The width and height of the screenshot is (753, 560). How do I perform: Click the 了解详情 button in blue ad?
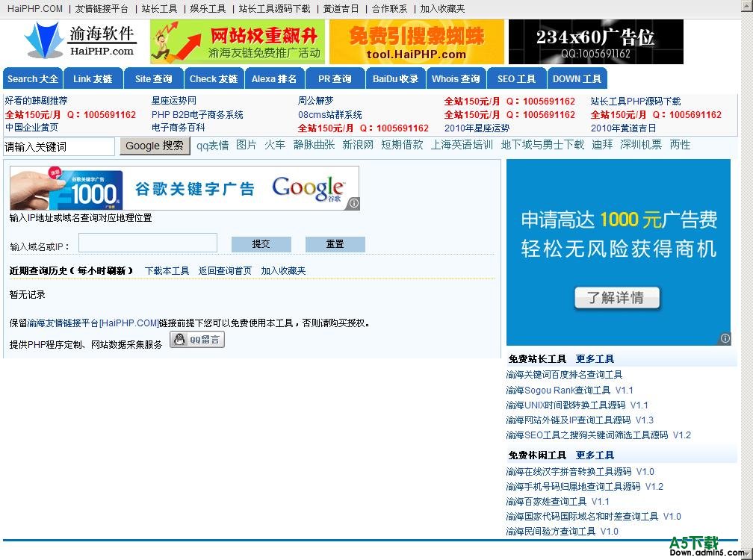pyautogui.click(x=616, y=297)
